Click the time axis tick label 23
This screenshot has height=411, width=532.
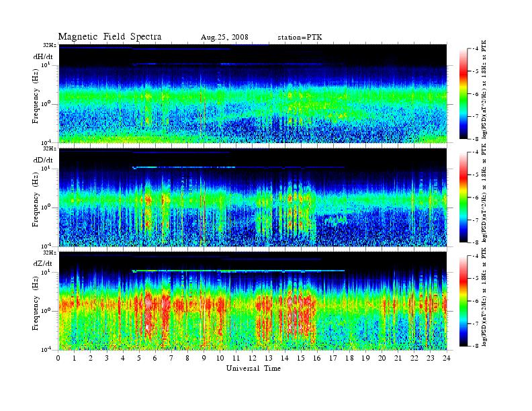430,358
